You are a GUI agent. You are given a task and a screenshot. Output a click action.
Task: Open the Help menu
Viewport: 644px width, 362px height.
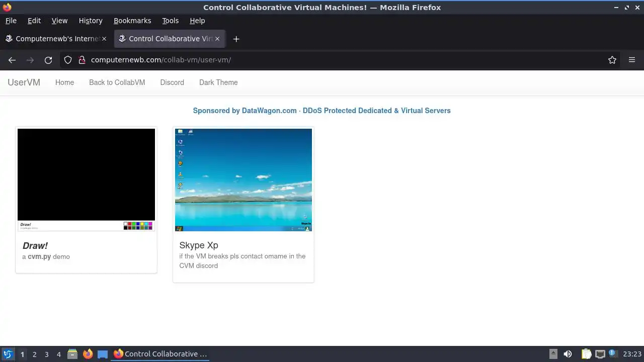[x=197, y=21]
